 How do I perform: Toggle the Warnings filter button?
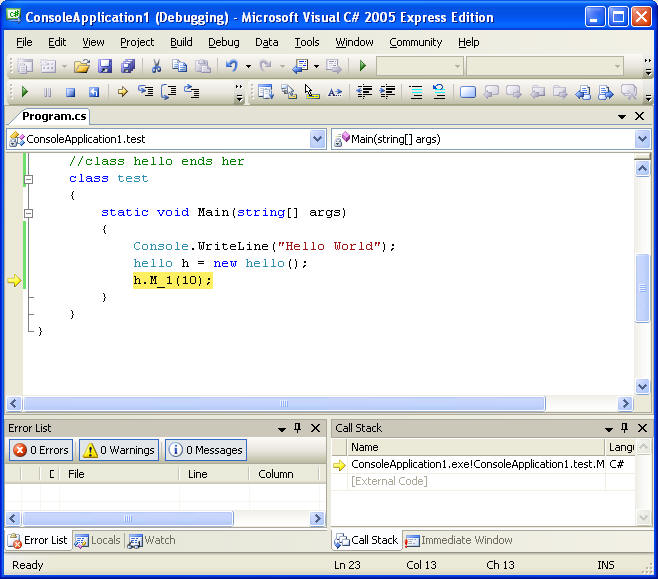click(x=119, y=450)
